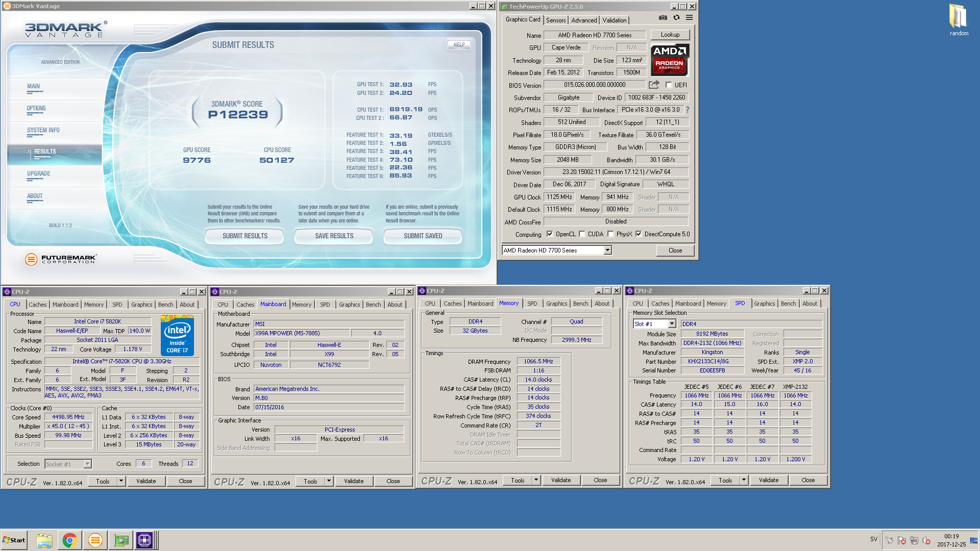Toggle the PhysX checkbox
The width and height of the screenshot is (980, 551).
610,234
